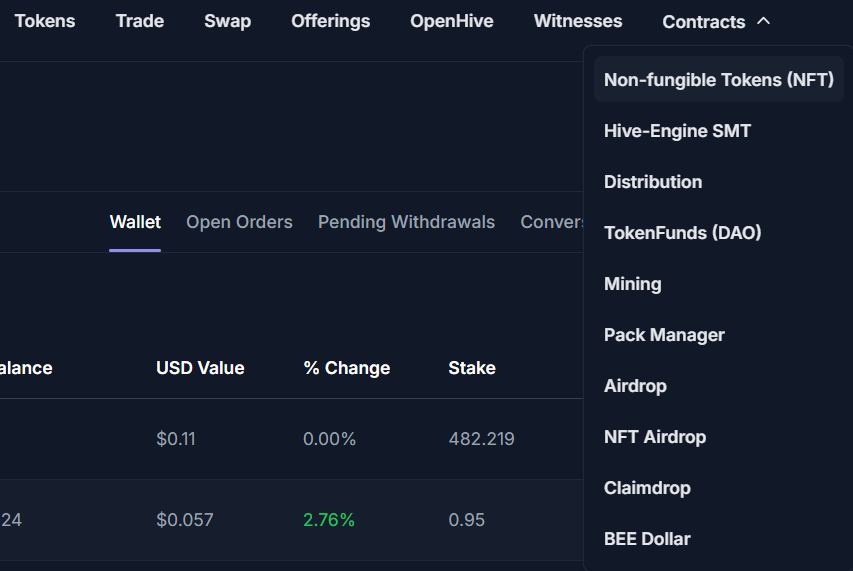Open Non-fungible Tokens (NFT) menu item
This screenshot has height=571, width=853.
(718, 80)
